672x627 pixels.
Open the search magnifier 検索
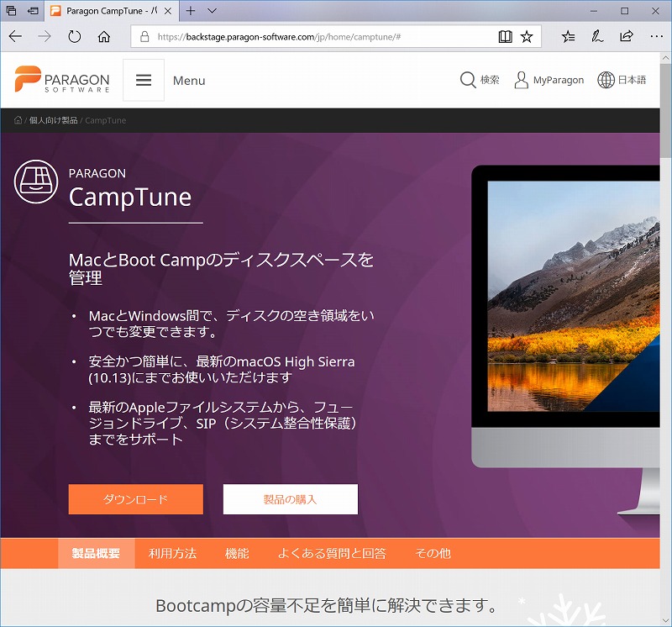(x=480, y=80)
